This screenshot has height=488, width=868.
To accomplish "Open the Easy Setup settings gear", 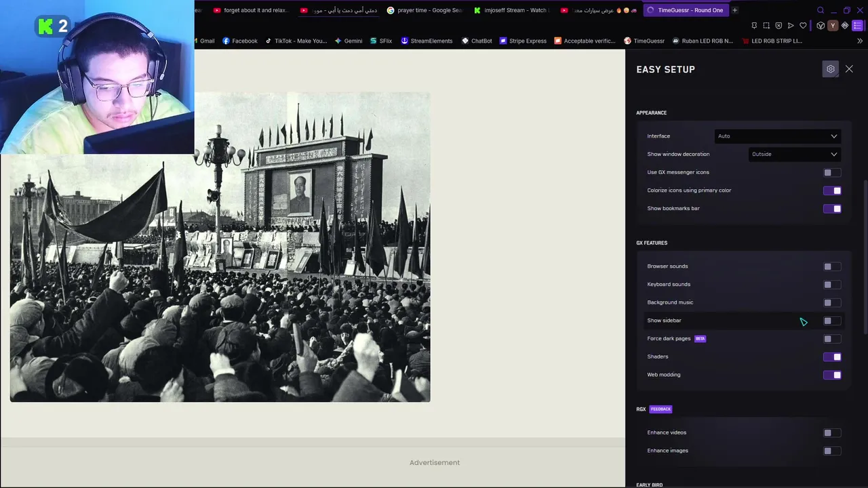I will click(x=830, y=69).
